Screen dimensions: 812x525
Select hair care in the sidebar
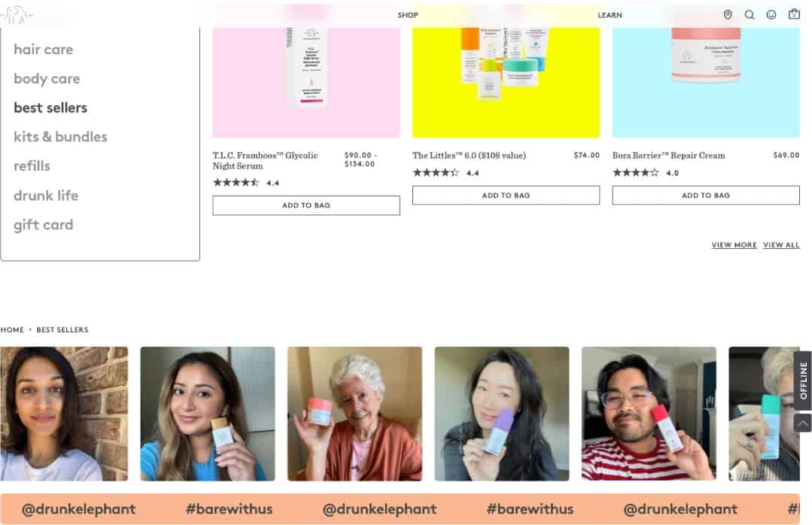[x=44, y=50]
